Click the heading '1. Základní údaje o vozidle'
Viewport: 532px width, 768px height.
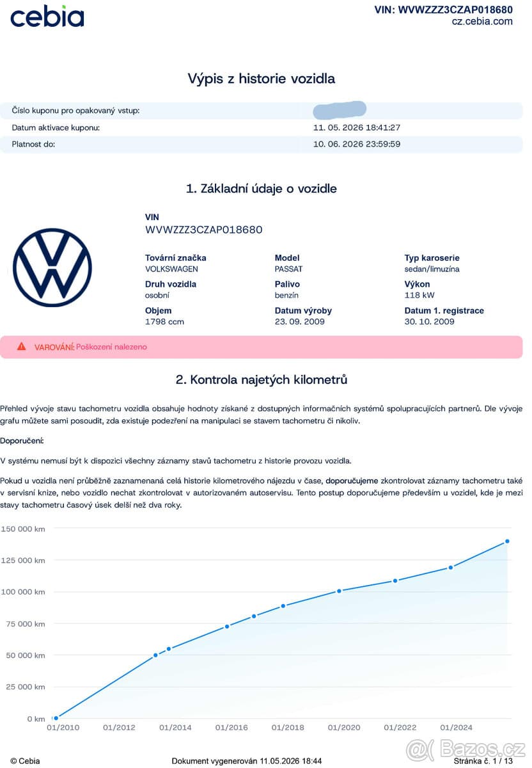pos(262,189)
